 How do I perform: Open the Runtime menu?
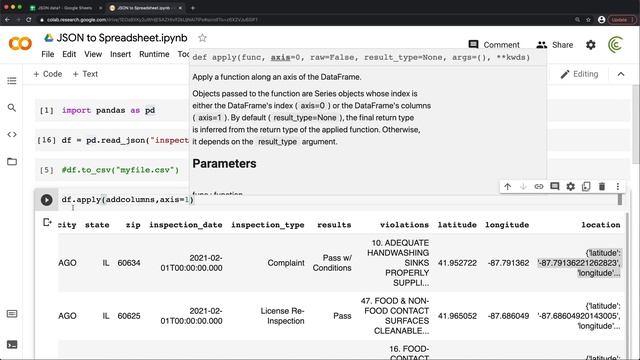point(154,54)
